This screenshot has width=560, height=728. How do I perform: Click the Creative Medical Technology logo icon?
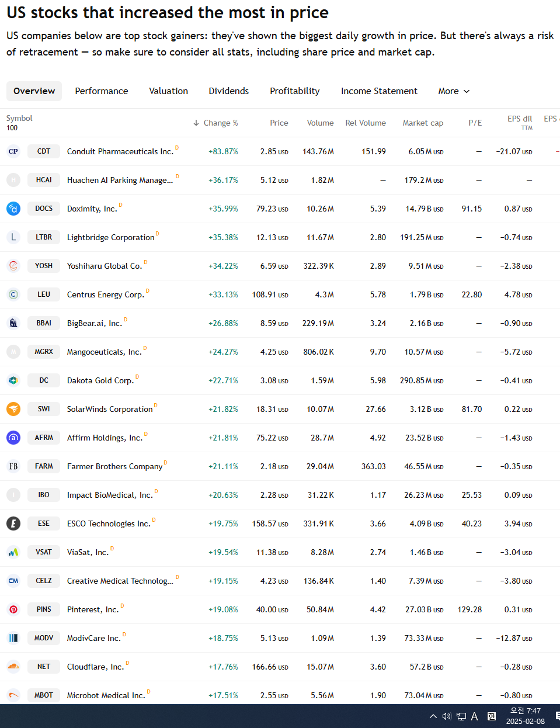click(13, 581)
